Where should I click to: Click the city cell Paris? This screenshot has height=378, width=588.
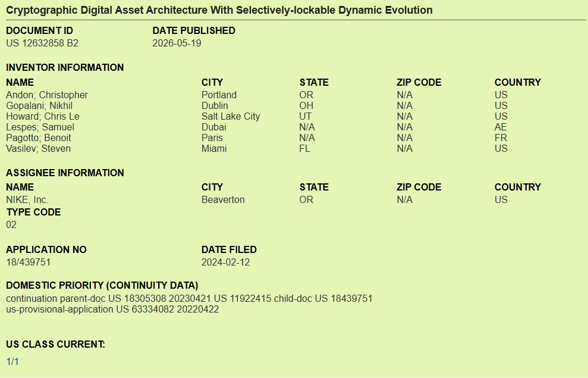pos(212,138)
